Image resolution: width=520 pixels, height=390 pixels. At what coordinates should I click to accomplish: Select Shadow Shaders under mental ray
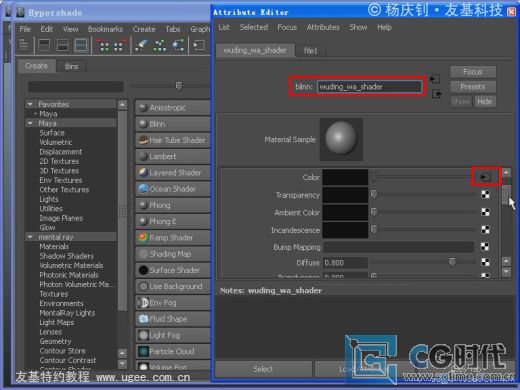pyautogui.click(x=67, y=256)
